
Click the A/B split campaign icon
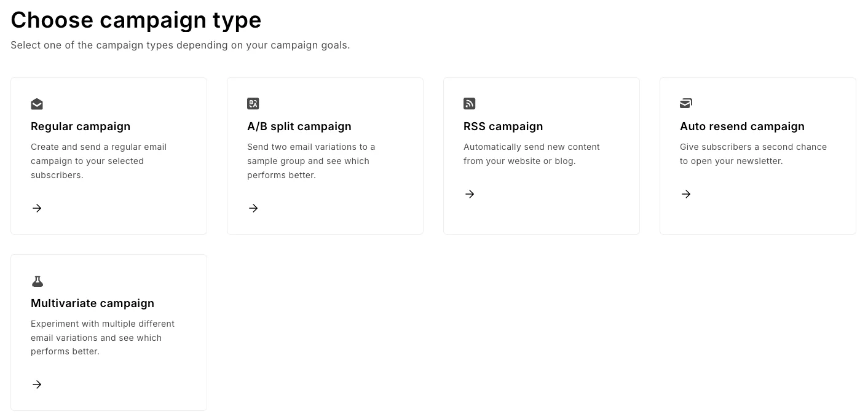253,104
